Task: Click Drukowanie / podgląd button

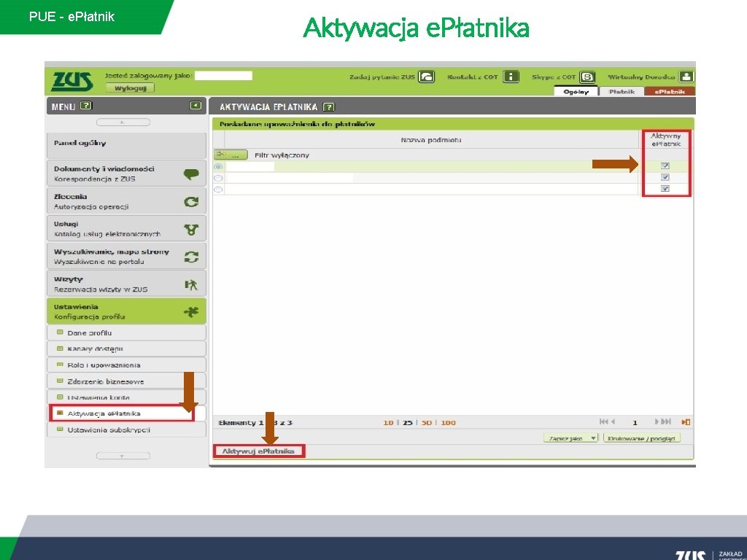Action: pos(642,438)
